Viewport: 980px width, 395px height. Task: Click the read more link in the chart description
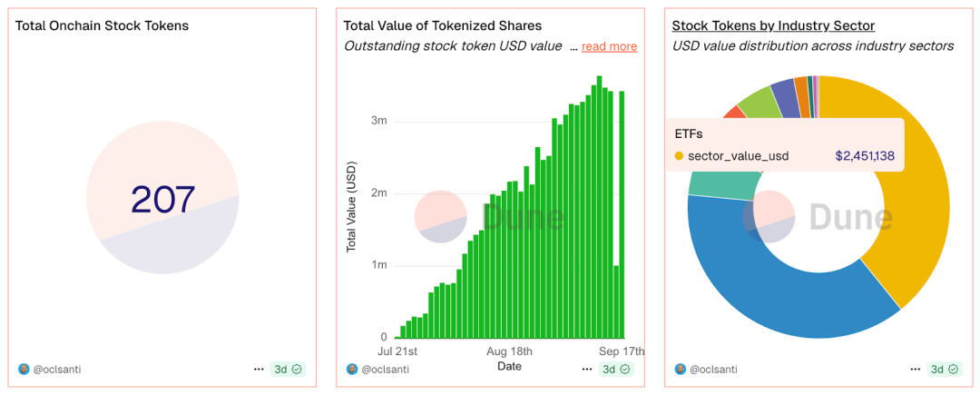(609, 46)
